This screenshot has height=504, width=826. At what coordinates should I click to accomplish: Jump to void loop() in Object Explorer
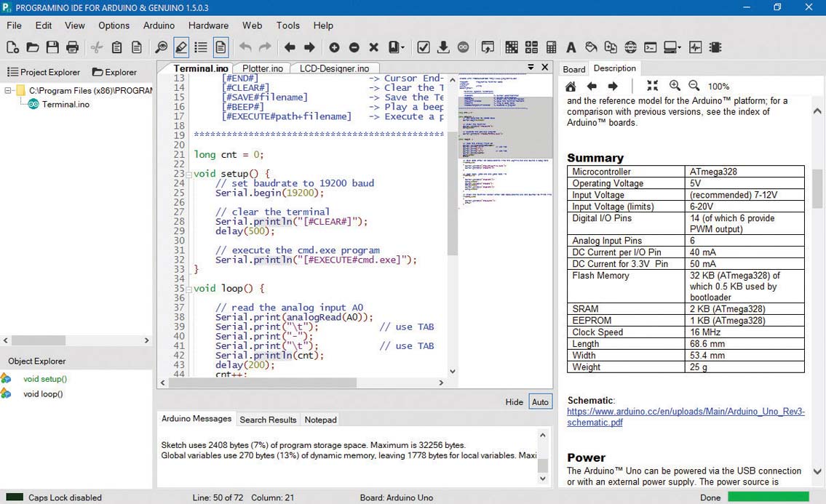pyautogui.click(x=43, y=393)
